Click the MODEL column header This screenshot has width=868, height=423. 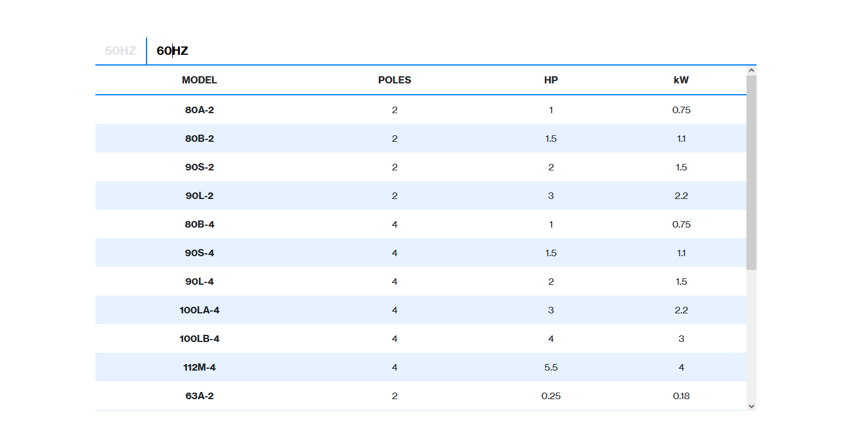[x=200, y=80]
